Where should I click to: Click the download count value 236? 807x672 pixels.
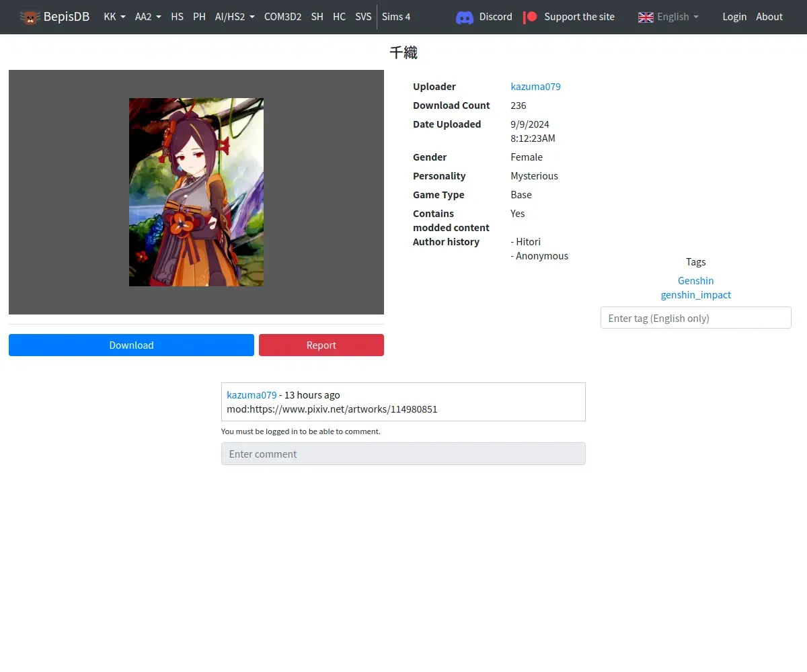(518, 106)
